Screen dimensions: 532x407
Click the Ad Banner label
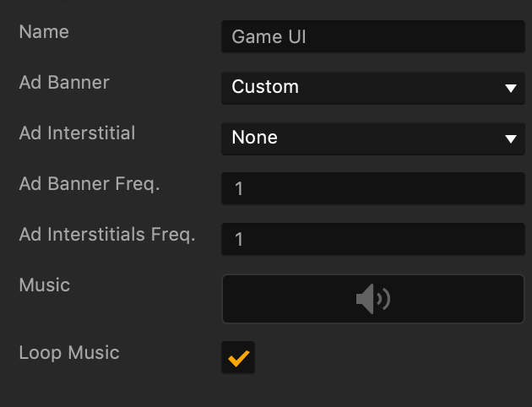[x=64, y=83]
